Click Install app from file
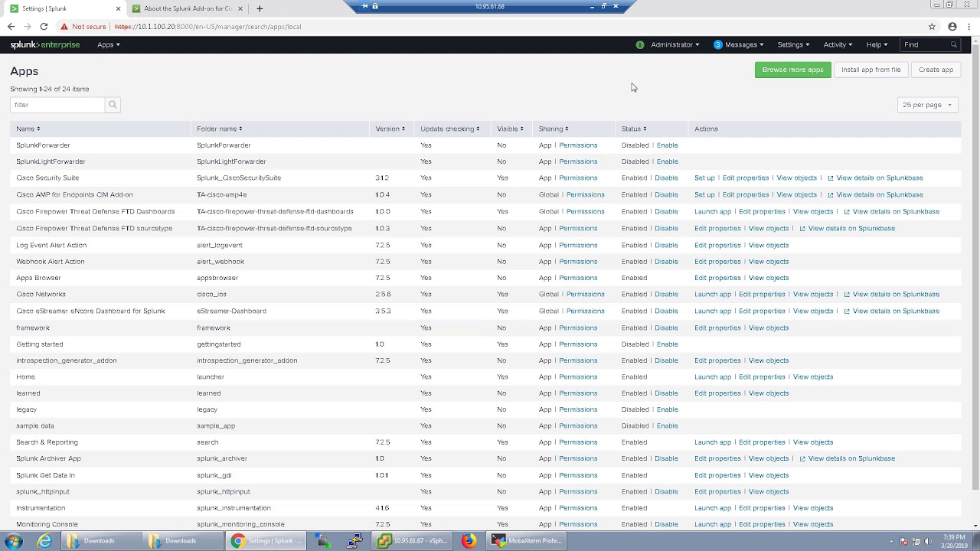The height and width of the screenshot is (551, 980). click(871, 70)
